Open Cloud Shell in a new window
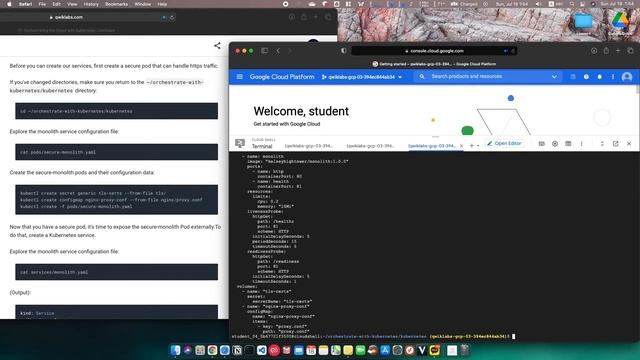 click(x=616, y=144)
